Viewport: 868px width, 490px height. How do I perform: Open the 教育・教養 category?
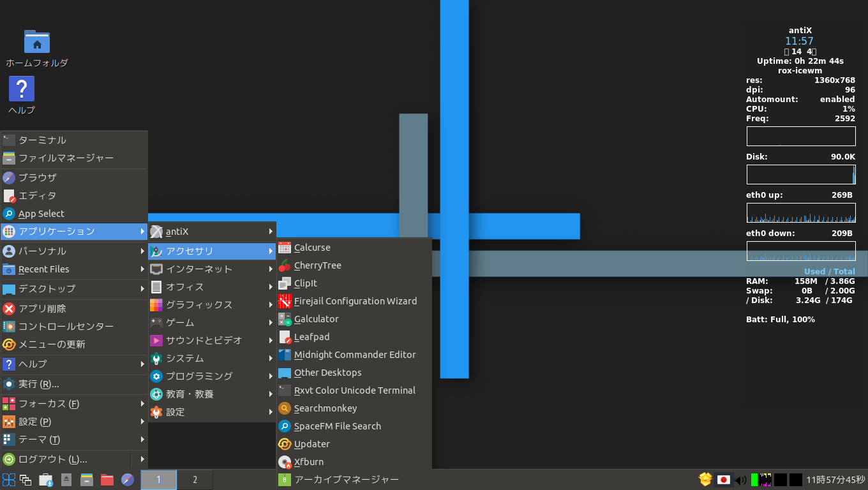point(212,394)
